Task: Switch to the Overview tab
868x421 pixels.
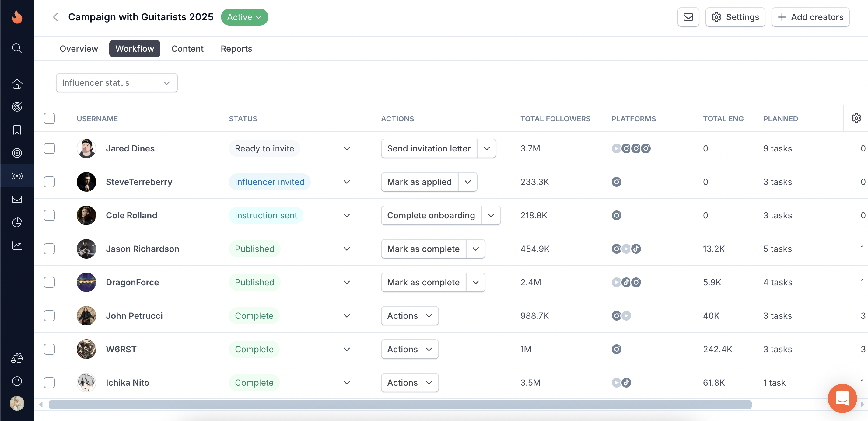Action: (79, 48)
